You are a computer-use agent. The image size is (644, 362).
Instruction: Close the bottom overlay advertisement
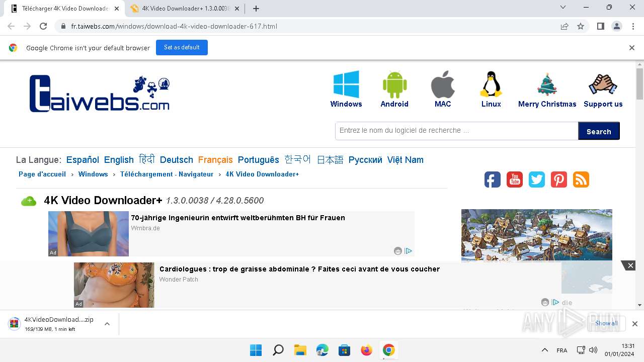630,265
